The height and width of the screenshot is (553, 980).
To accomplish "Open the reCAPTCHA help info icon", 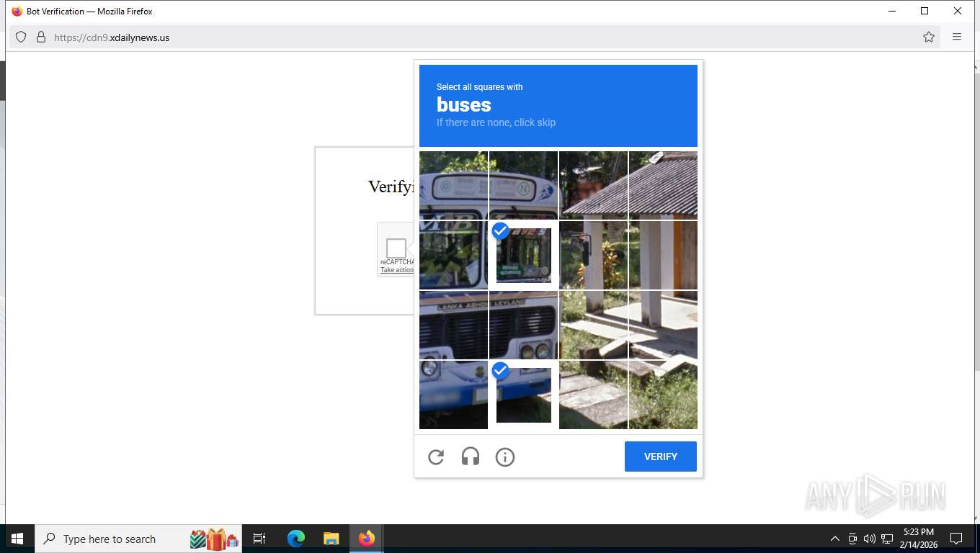I will point(505,457).
